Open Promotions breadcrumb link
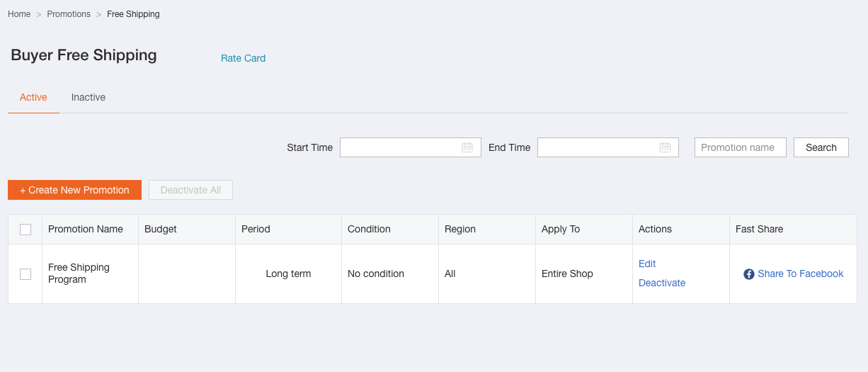 (x=69, y=14)
